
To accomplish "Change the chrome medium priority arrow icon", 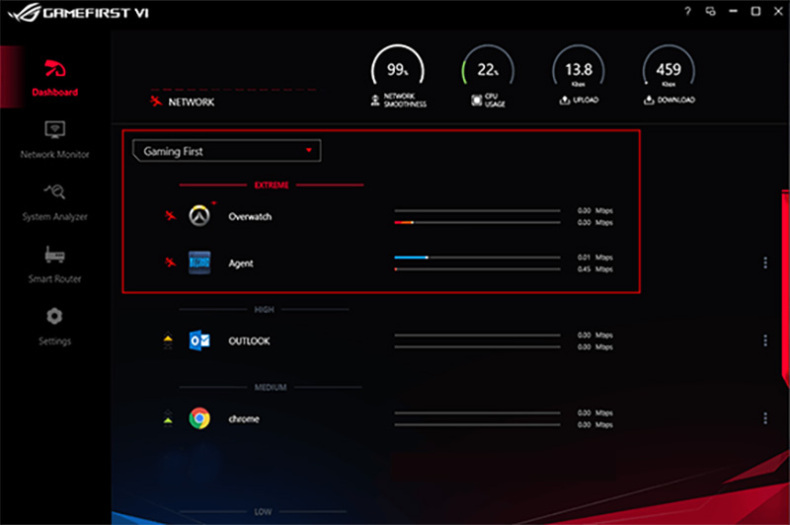I will point(168,418).
